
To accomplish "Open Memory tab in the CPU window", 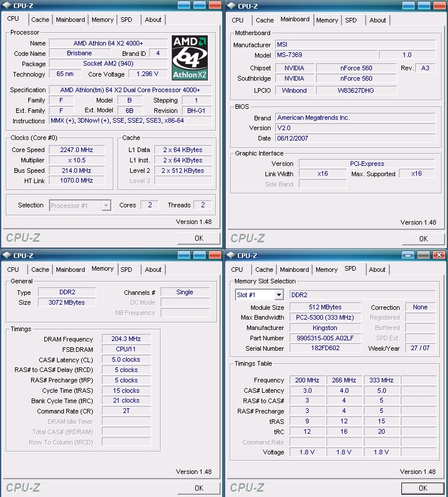I will (x=102, y=20).
